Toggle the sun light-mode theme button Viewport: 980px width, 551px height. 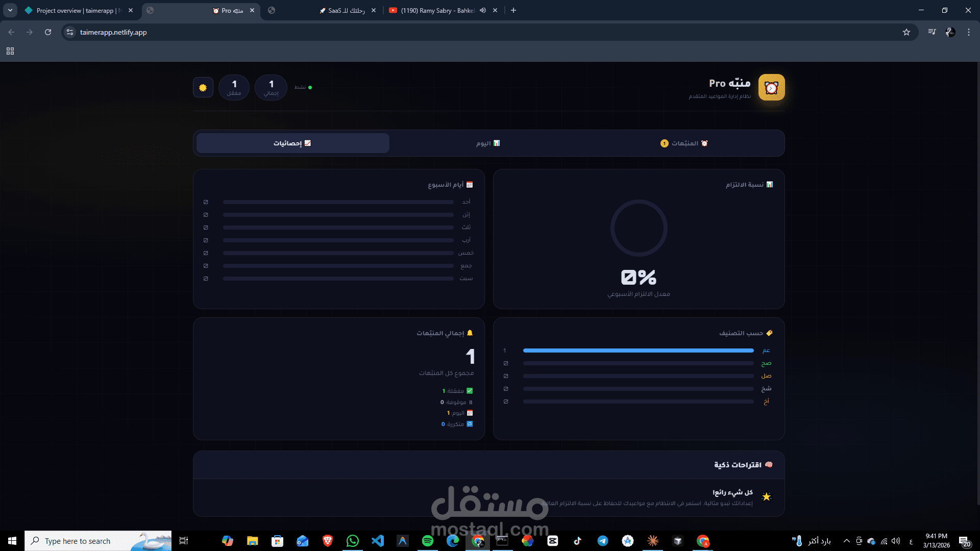tap(203, 88)
